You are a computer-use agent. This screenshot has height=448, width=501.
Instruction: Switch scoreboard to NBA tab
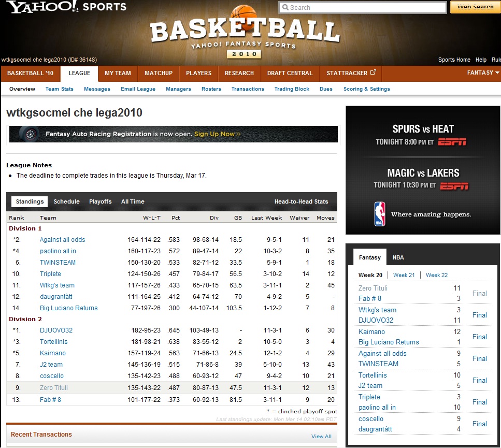[x=398, y=257]
